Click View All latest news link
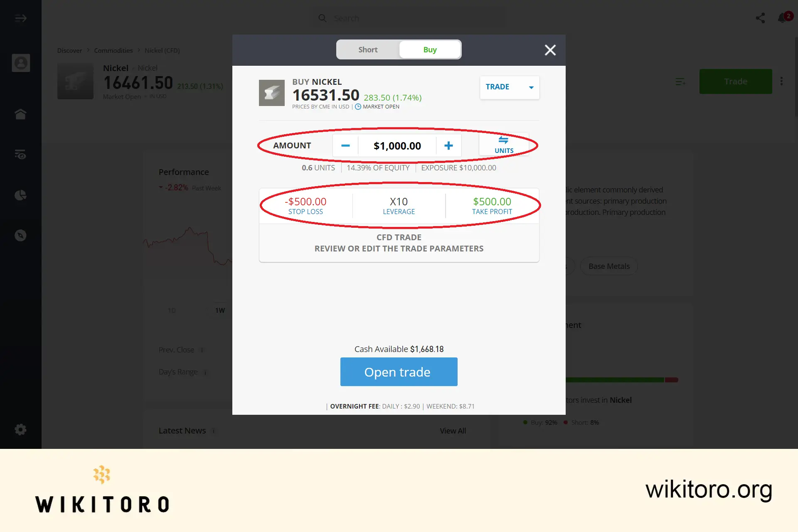The height and width of the screenshot is (532, 798). (x=453, y=431)
